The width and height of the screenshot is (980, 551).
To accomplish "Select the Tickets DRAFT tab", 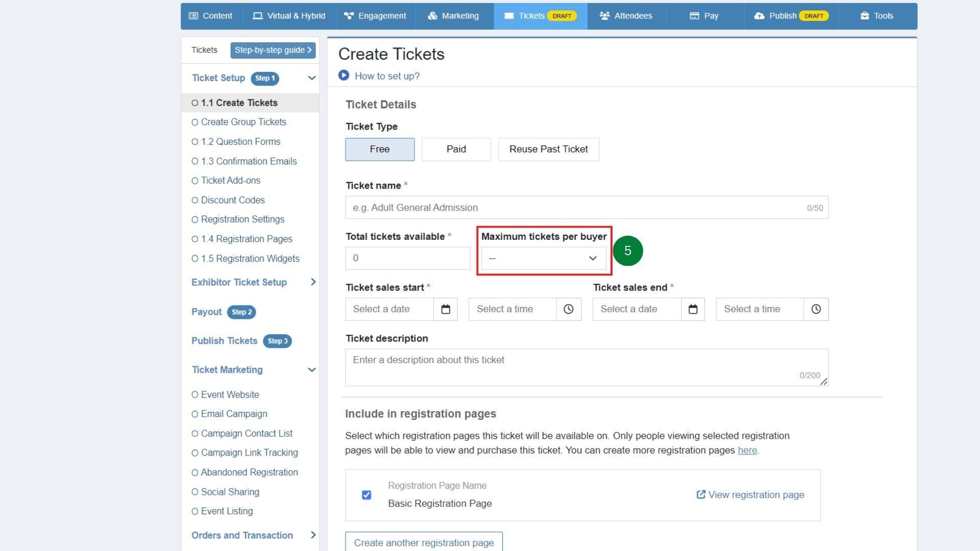I will [x=540, y=16].
